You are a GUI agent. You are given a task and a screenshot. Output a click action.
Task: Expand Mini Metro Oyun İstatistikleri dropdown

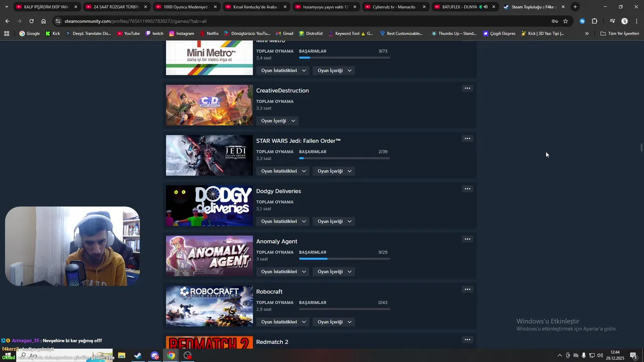click(284, 70)
